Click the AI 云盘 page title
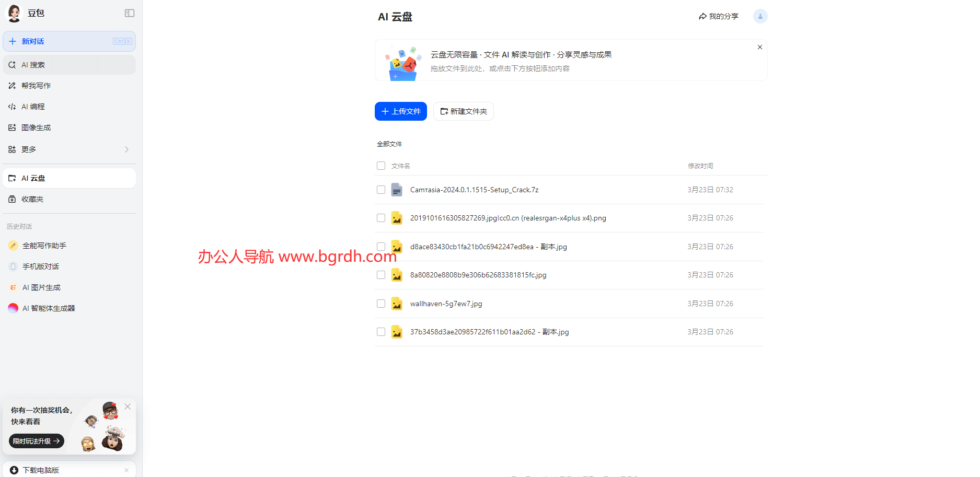The image size is (980, 477). pos(395,17)
